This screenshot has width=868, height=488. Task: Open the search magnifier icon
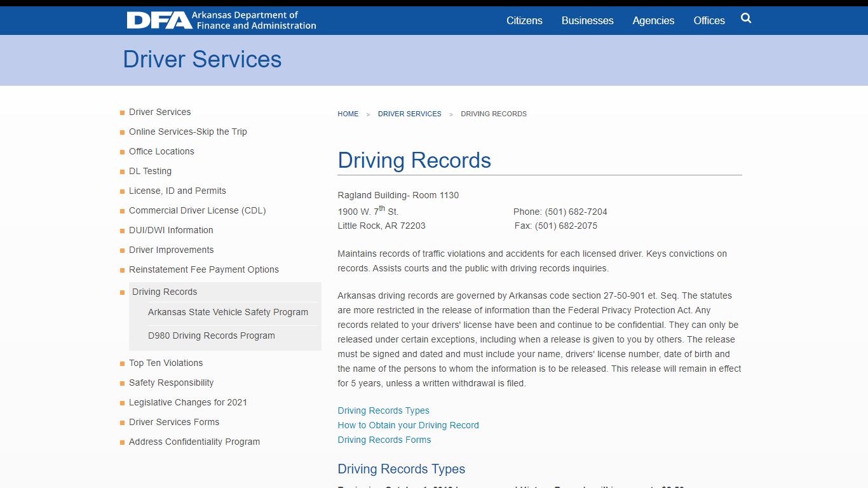click(746, 18)
